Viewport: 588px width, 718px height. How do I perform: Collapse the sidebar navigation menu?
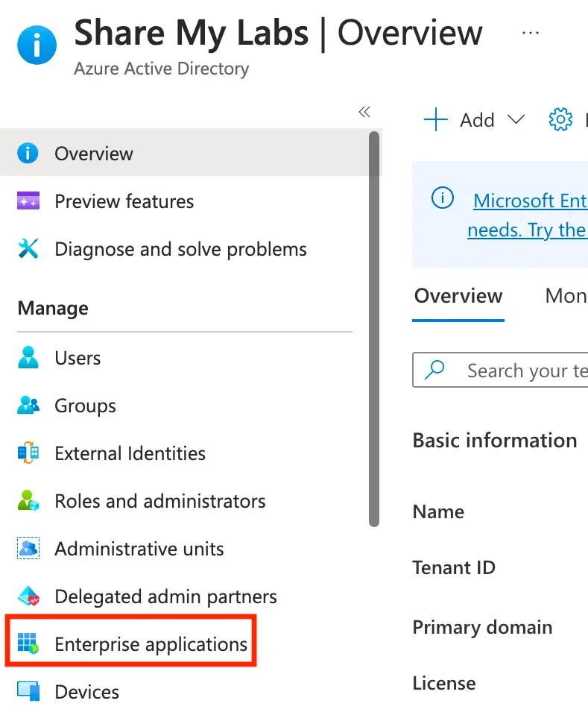pos(364,112)
